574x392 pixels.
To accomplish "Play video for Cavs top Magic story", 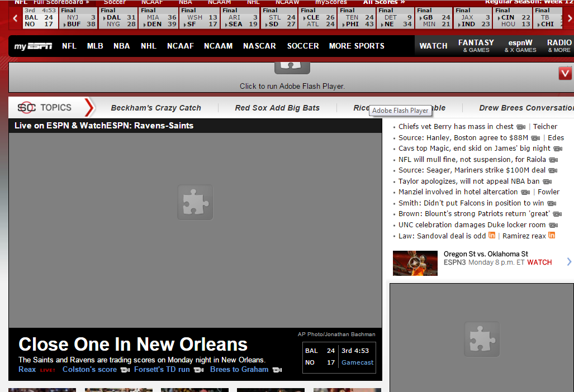I will point(558,149).
